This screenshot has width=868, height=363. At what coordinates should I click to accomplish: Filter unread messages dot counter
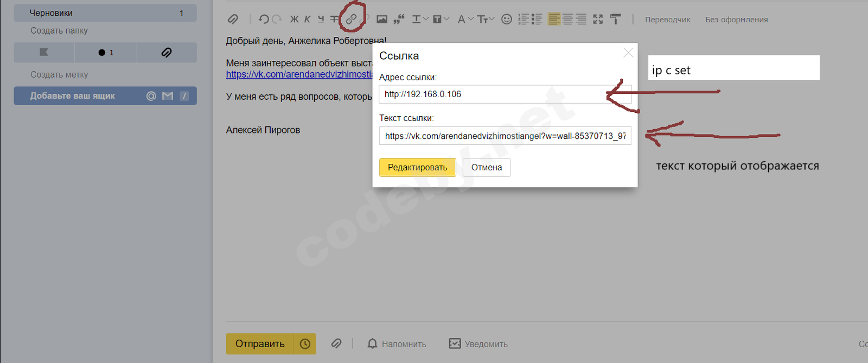(105, 53)
